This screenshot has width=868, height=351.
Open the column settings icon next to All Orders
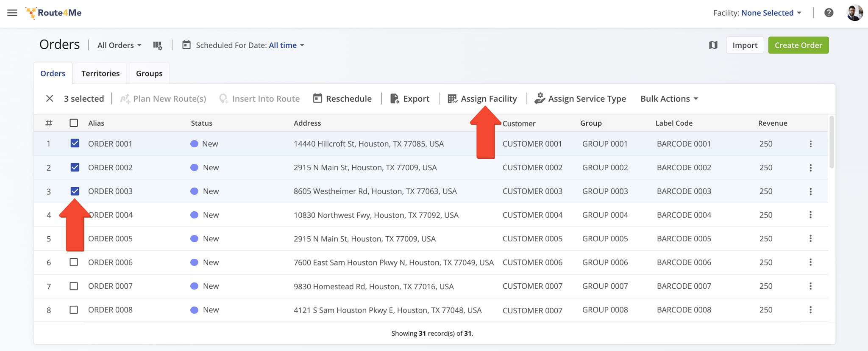pyautogui.click(x=158, y=45)
